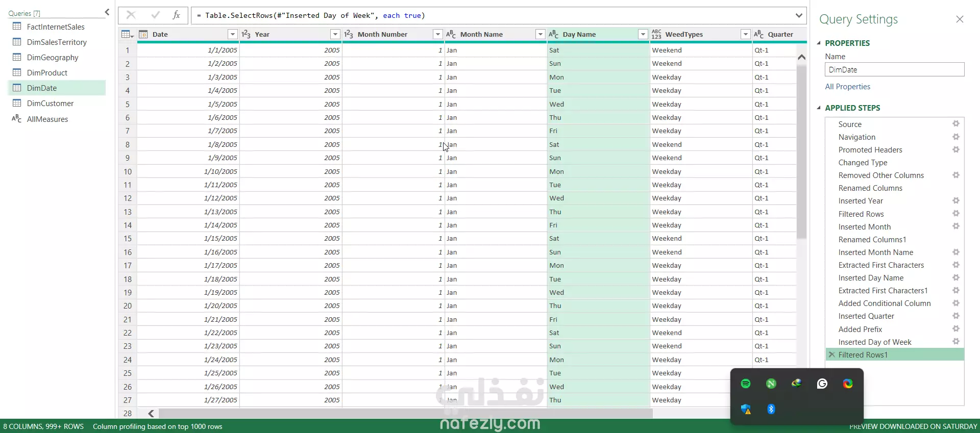The height and width of the screenshot is (433, 980).
Task: Click the Grammarly tray icon
Action: tap(822, 384)
